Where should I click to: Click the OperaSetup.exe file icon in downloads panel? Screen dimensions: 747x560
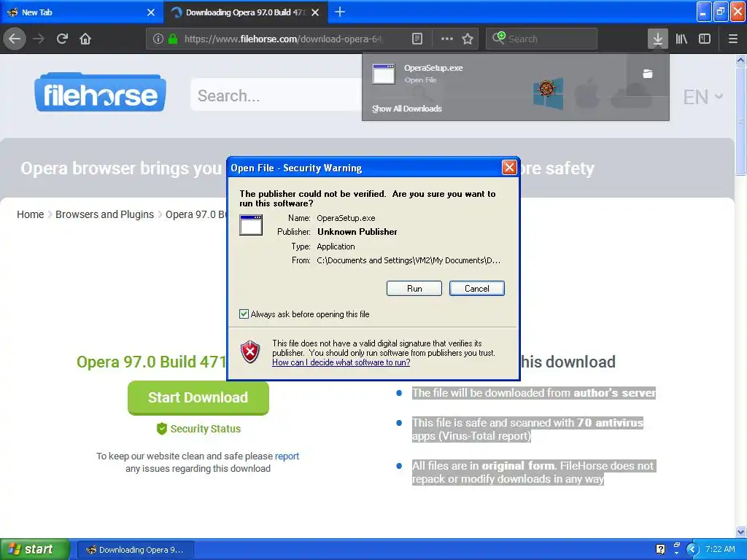pos(384,74)
